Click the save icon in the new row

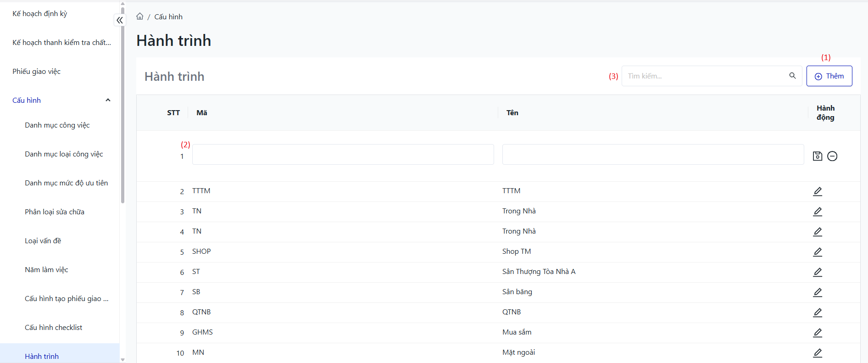(x=817, y=156)
